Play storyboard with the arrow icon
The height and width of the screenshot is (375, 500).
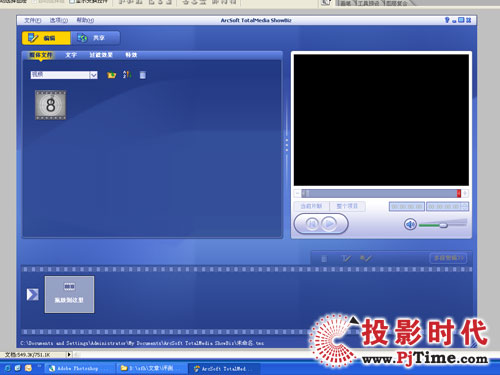click(32, 294)
